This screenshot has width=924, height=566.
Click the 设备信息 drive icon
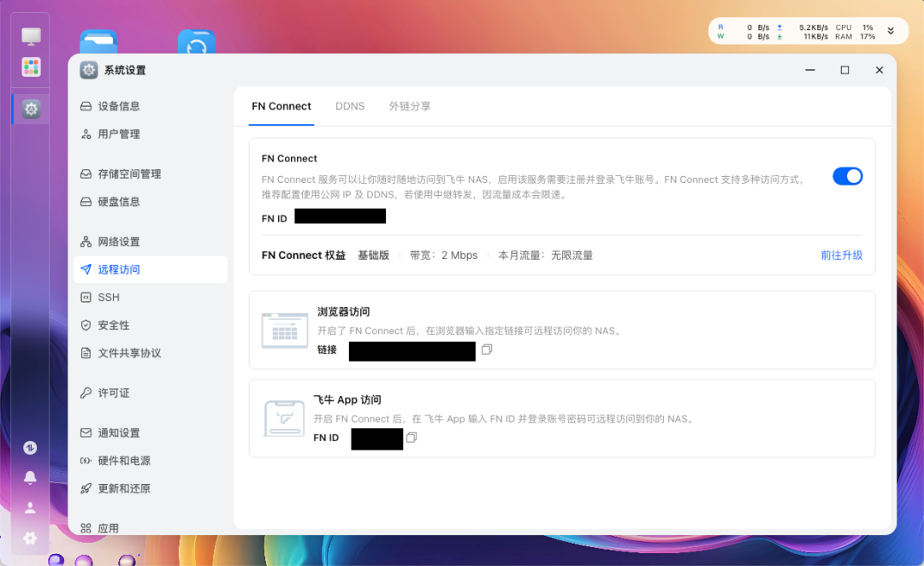point(86,106)
